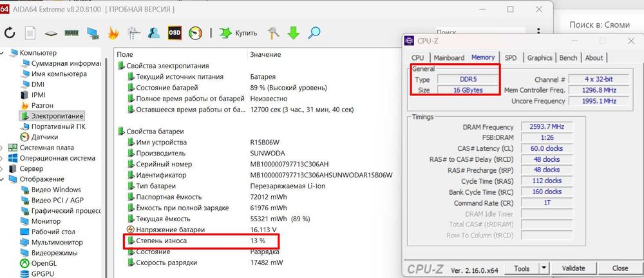Screen dimensions: 644x278
Task: Open the About tab in CPU-Z
Action: (x=594, y=58)
